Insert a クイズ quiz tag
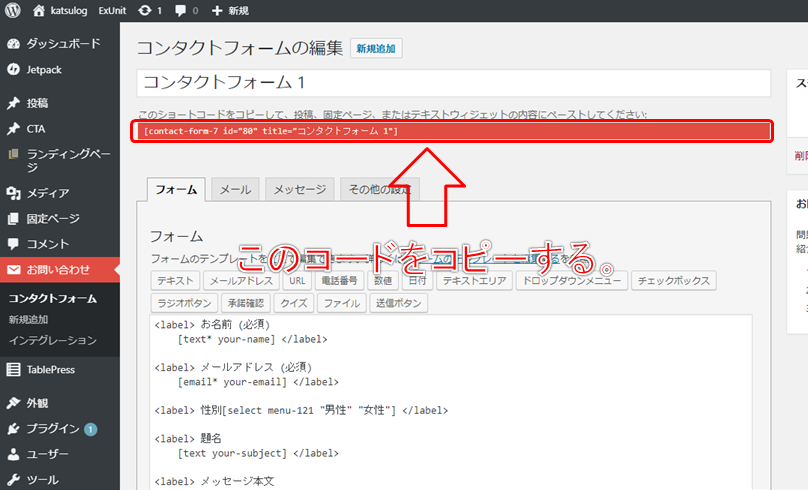Viewport: 808px width, 490px height. (x=294, y=303)
